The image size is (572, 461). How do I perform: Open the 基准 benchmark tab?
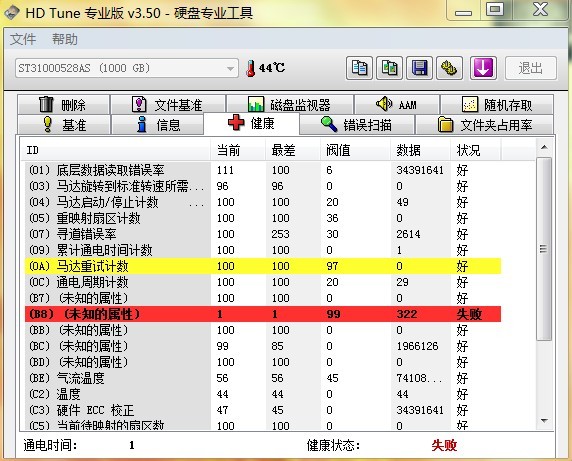point(63,125)
